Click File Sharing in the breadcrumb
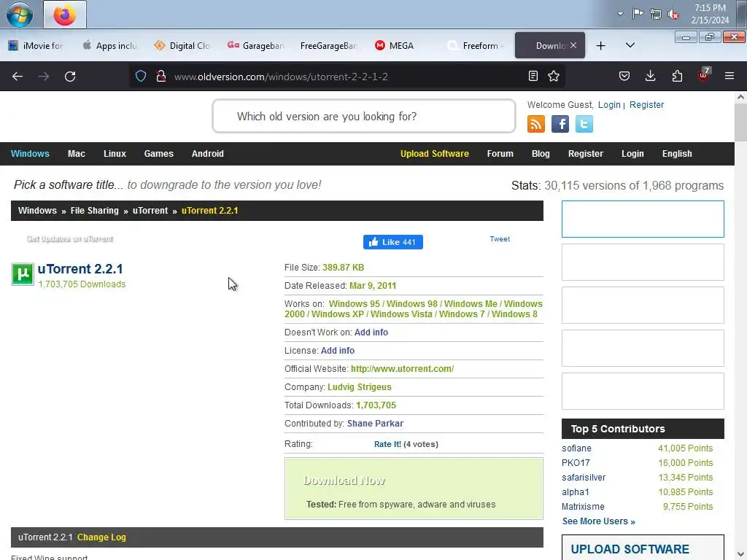Viewport: 747px width, 560px height. click(94, 211)
